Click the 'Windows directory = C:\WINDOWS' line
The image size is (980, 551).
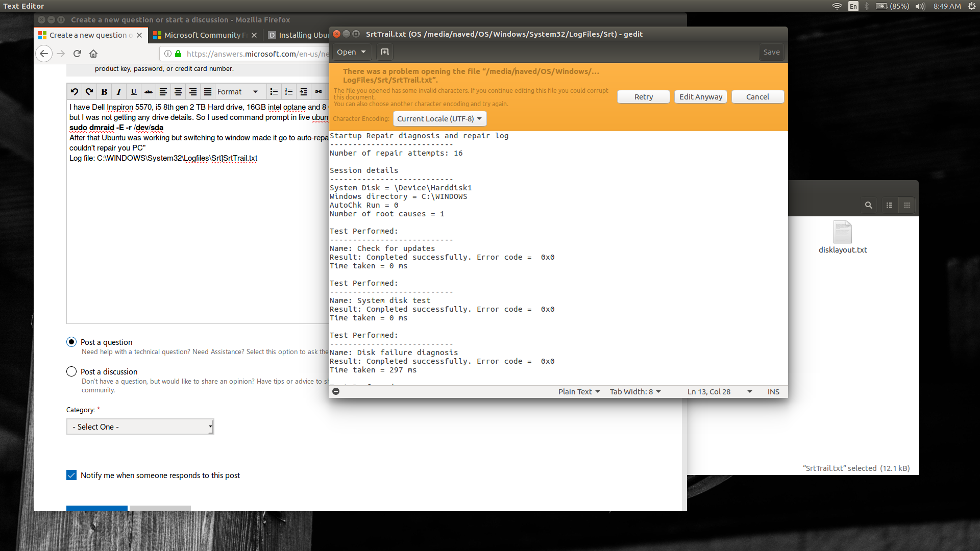point(398,196)
